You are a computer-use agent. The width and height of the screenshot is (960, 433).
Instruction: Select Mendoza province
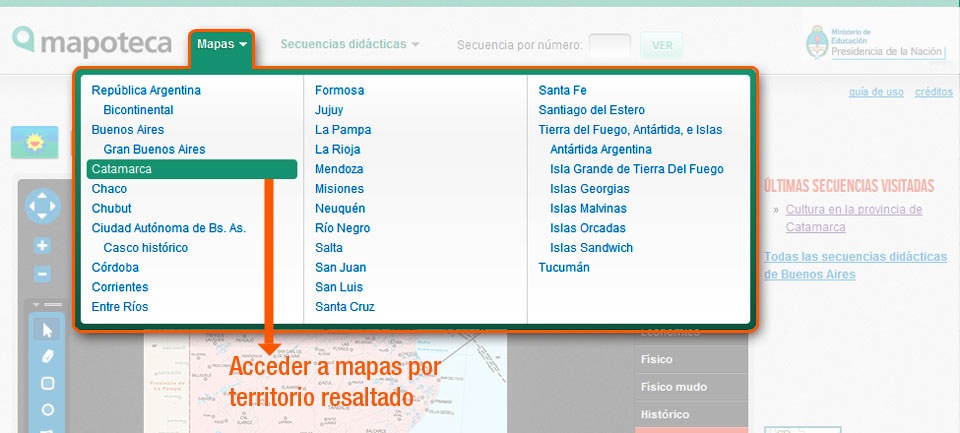point(339,169)
